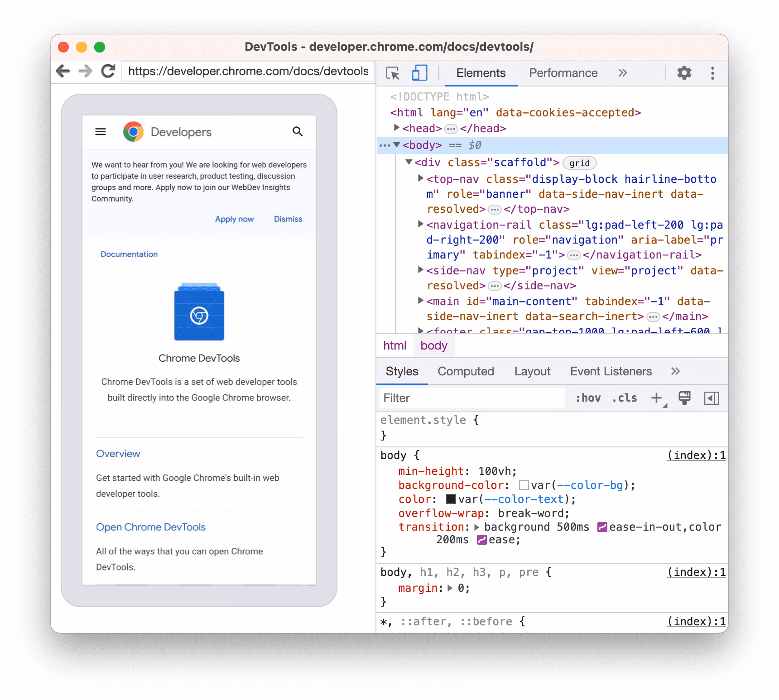Viewport: 779px width, 700px height.
Task: Add a new style rule with the plus icon
Action: (x=656, y=398)
